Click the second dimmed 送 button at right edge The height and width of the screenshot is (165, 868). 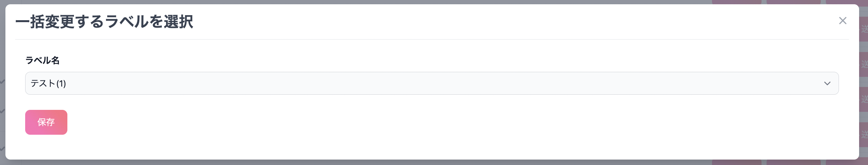(864, 64)
